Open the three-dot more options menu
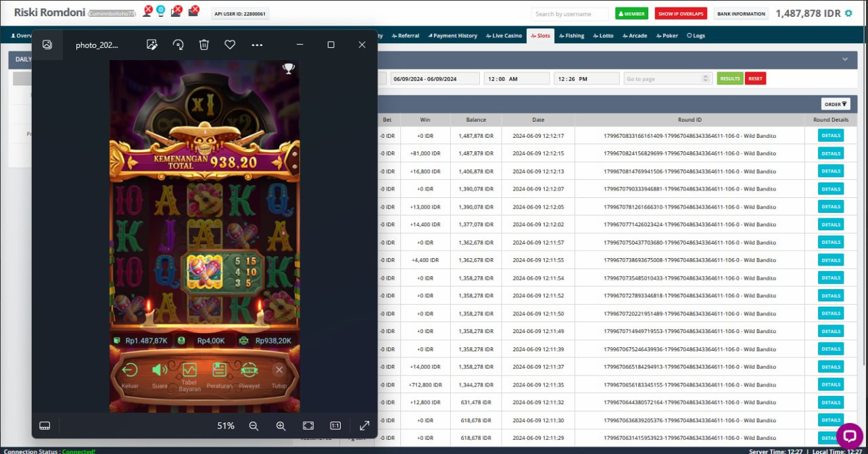 point(257,45)
